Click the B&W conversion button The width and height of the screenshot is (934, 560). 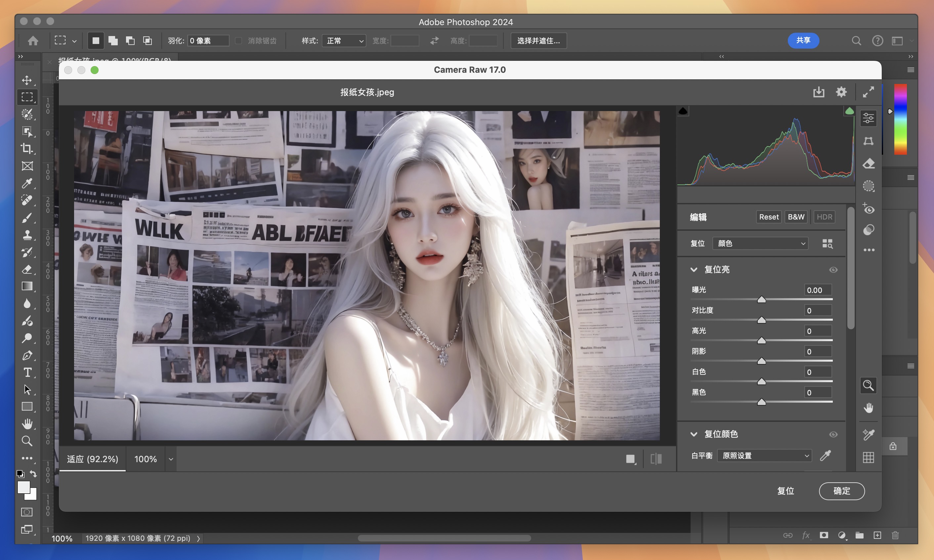pyautogui.click(x=796, y=217)
